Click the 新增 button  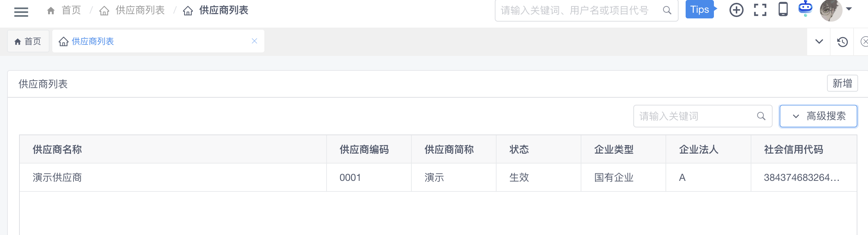click(x=842, y=84)
